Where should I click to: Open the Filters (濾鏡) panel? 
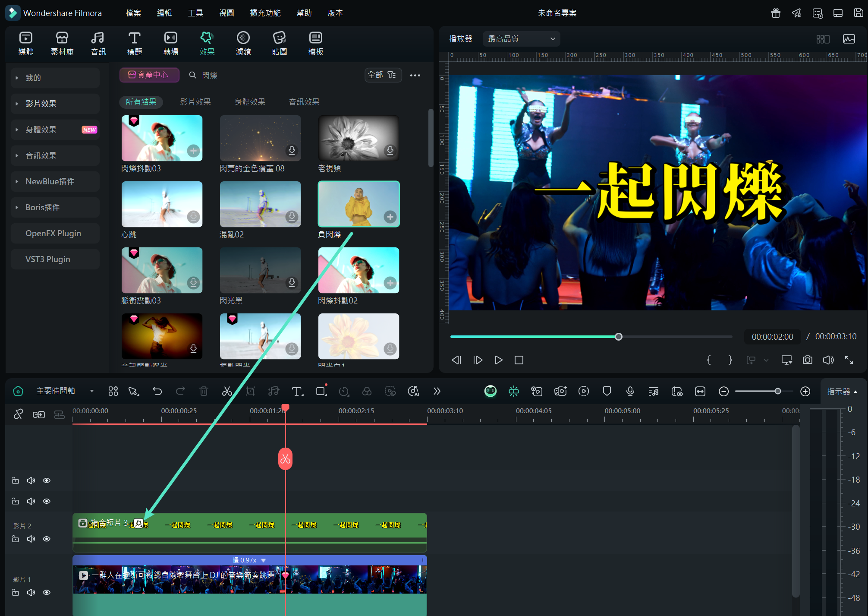coord(243,43)
